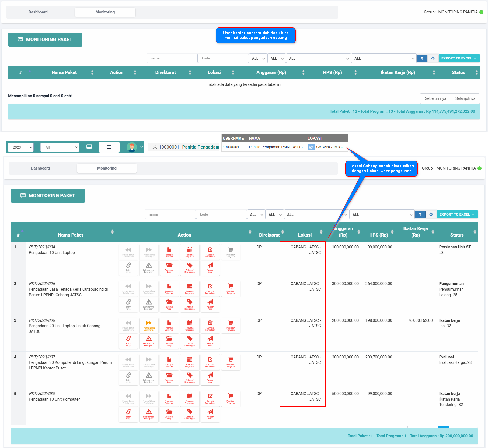488x448 pixels.
Task: Select Monitoring tab in lower panel
Action: (x=107, y=168)
